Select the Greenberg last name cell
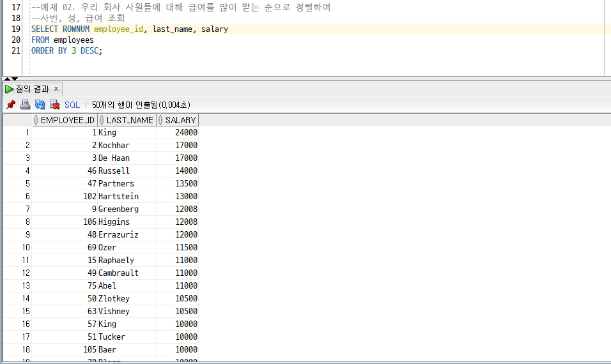 pyautogui.click(x=127, y=209)
